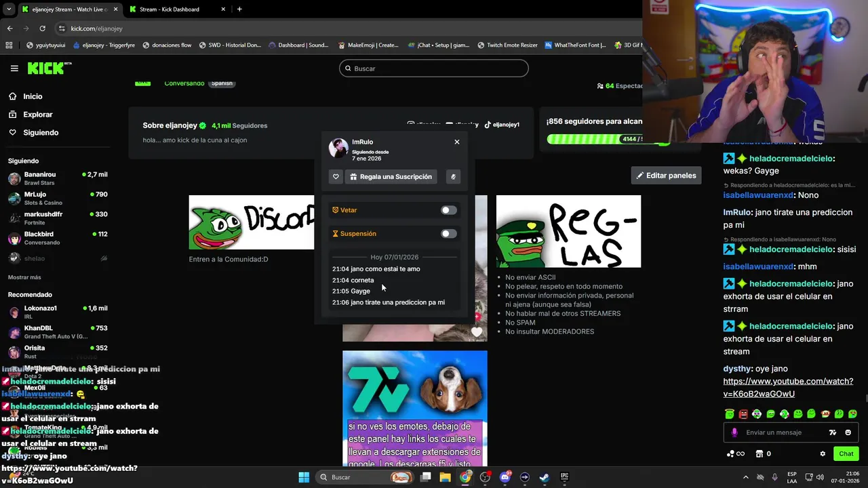Click the Spanish language tag
868x488 pixels.
[x=222, y=83]
